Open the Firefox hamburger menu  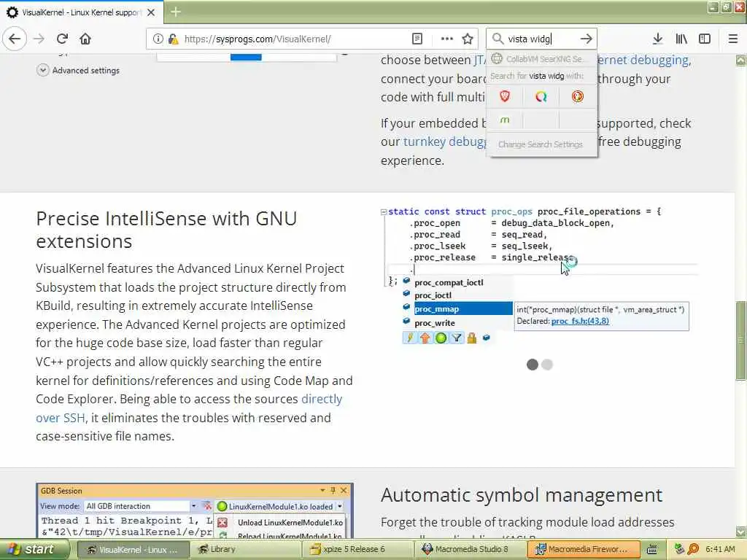click(x=732, y=39)
